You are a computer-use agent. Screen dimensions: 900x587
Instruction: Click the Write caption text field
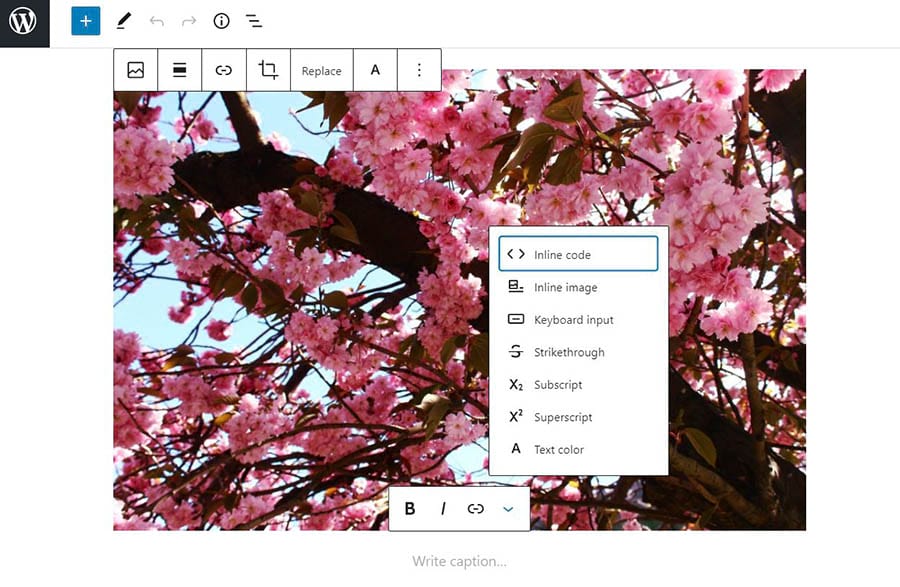[459, 562]
